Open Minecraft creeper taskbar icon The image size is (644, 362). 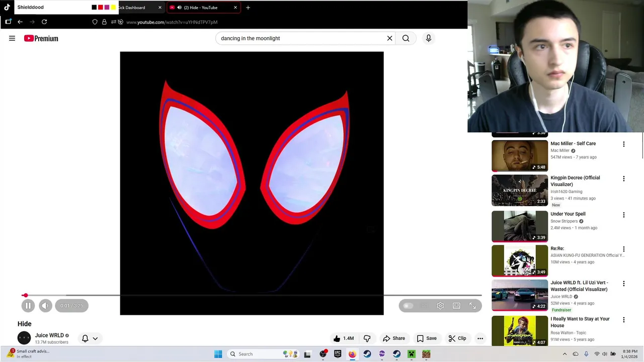pos(412,354)
